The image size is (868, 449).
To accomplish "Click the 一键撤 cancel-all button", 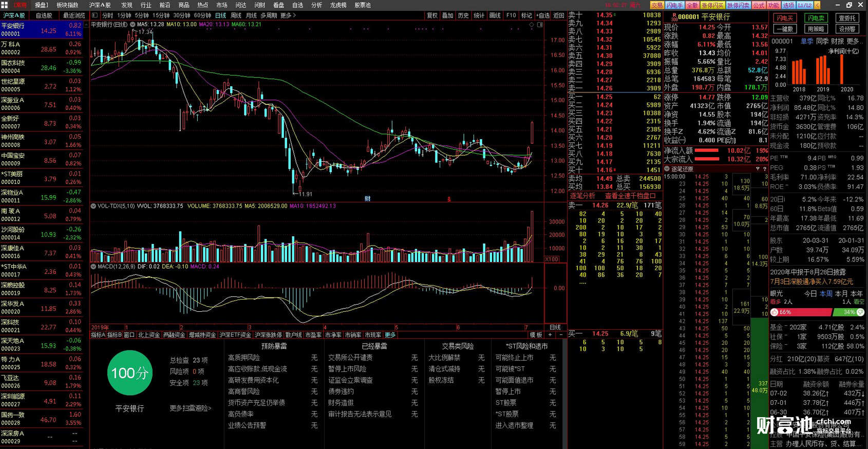I will click(x=785, y=29).
